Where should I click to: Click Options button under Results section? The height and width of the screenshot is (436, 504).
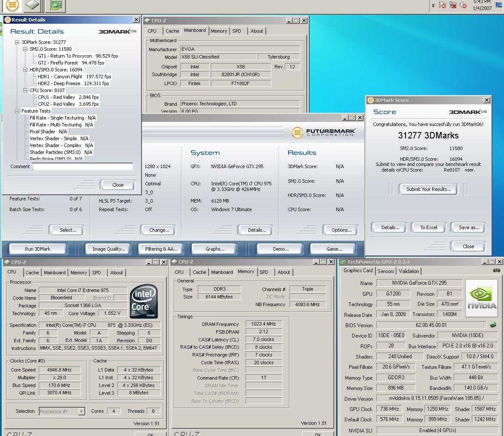pos(341,230)
